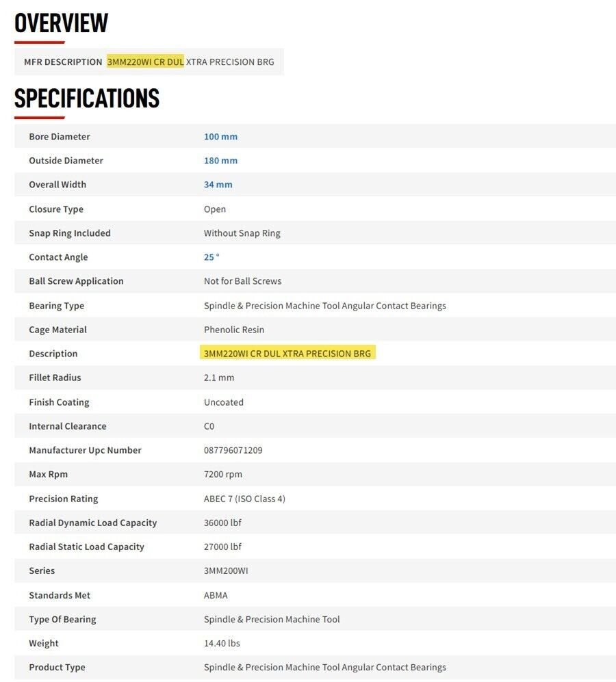
Task: Click the 14.40 lbs weight value
Action: pyautogui.click(x=222, y=643)
